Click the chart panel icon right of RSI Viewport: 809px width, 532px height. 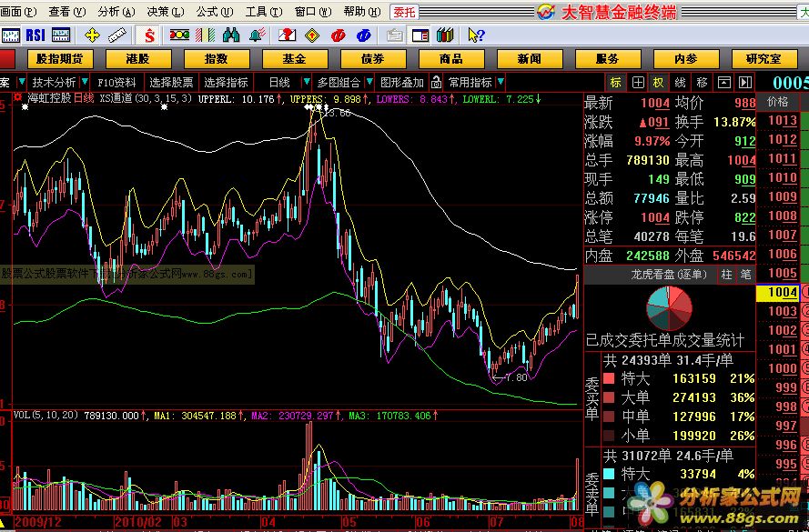(x=61, y=35)
